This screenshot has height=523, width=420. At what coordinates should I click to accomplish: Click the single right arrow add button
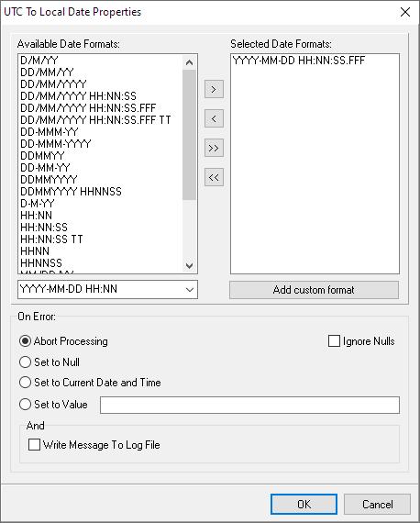pos(214,89)
